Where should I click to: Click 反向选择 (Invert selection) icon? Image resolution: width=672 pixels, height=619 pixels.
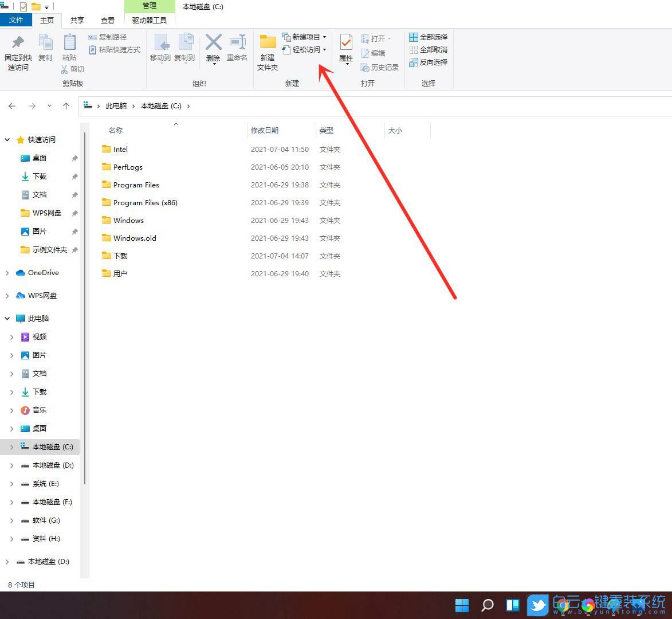(428, 62)
